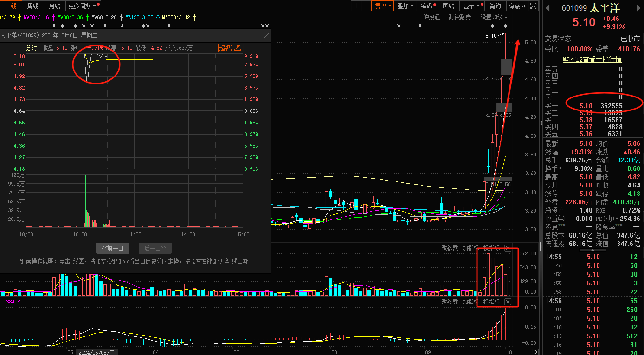Image resolution: width=644 pixels, height=355 pixels.
Task: Click the rightmost double-star event marker
Action: 265,26
